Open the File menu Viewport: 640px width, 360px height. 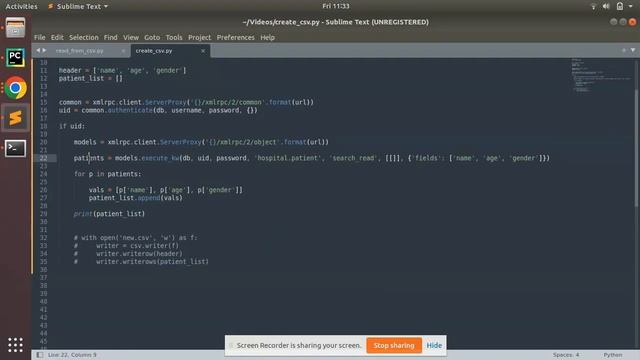40,37
